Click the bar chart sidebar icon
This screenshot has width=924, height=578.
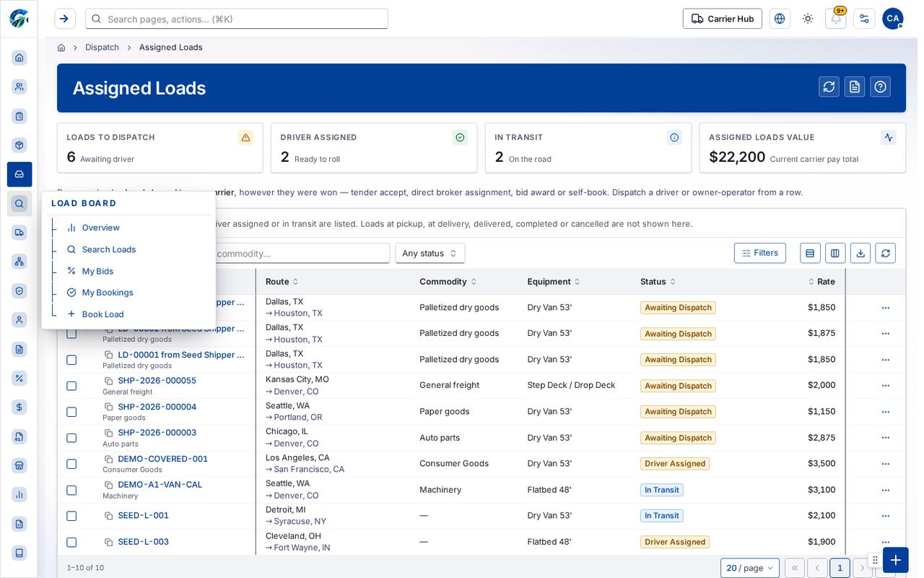[19, 494]
